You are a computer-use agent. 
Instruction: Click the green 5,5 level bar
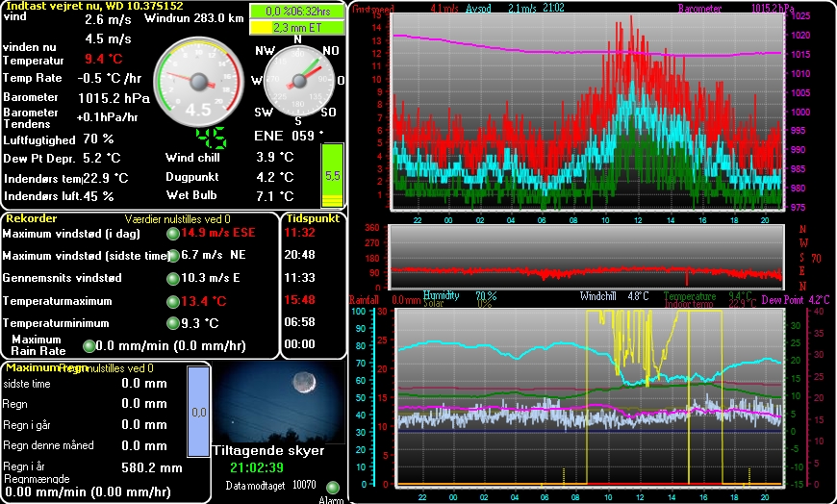[x=332, y=176]
